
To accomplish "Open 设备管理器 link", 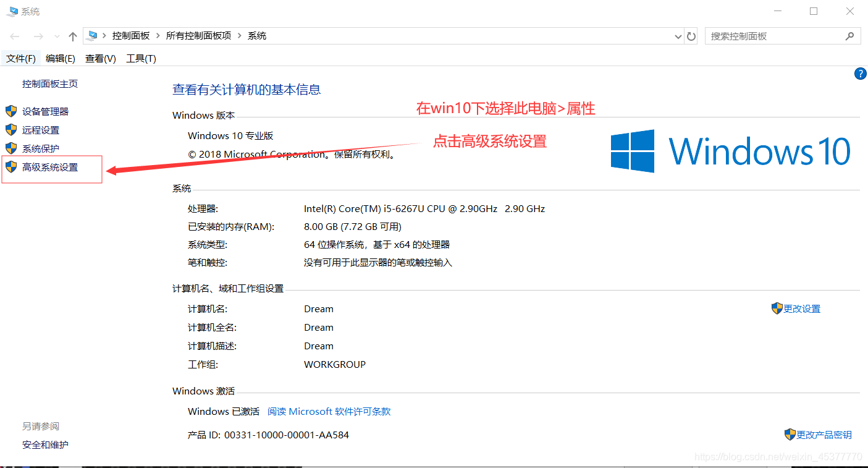I will pyautogui.click(x=46, y=112).
